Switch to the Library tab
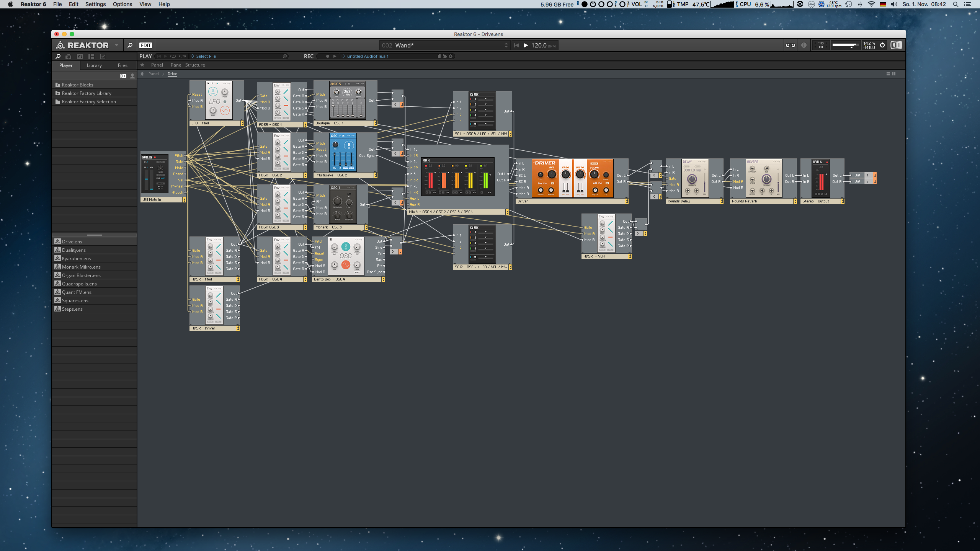 [x=94, y=65]
